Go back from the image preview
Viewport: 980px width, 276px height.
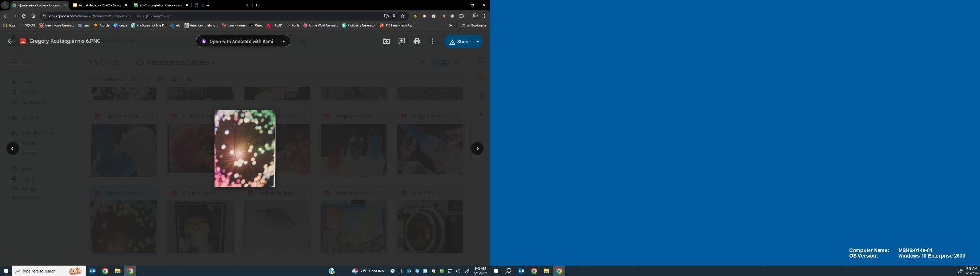10,41
